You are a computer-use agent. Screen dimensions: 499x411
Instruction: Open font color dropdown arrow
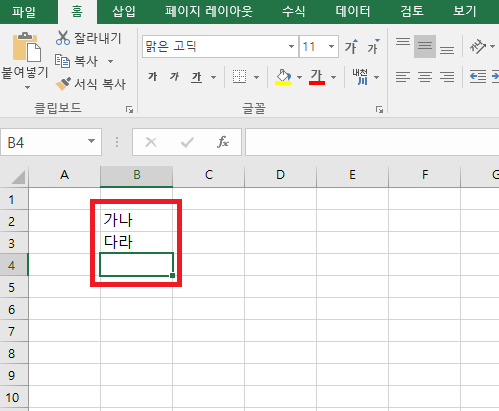333,78
